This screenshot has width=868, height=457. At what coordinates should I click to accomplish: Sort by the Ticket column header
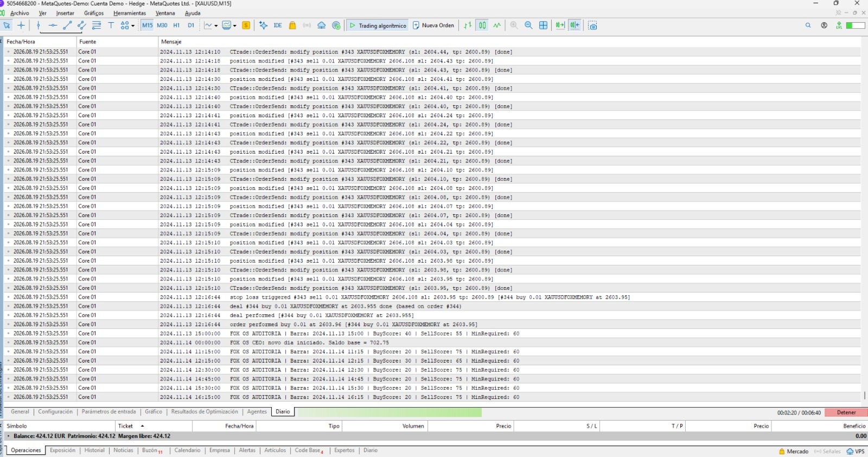154,426
